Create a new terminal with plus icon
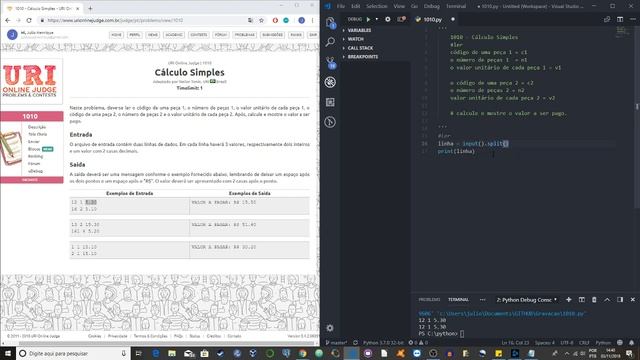The height and width of the screenshot is (360, 640). (569, 300)
